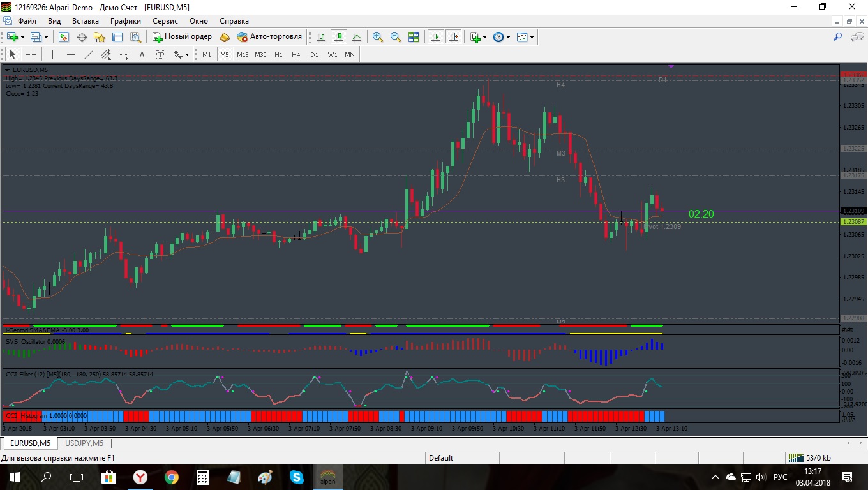Select the Trendline drawing tool
The height and width of the screenshot is (490, 868).
(88, 54)
